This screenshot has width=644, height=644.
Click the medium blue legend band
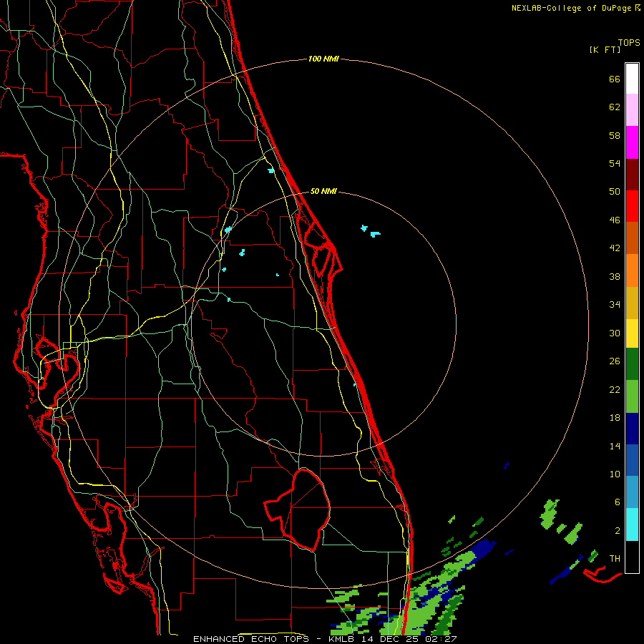(x=632, y=460)
